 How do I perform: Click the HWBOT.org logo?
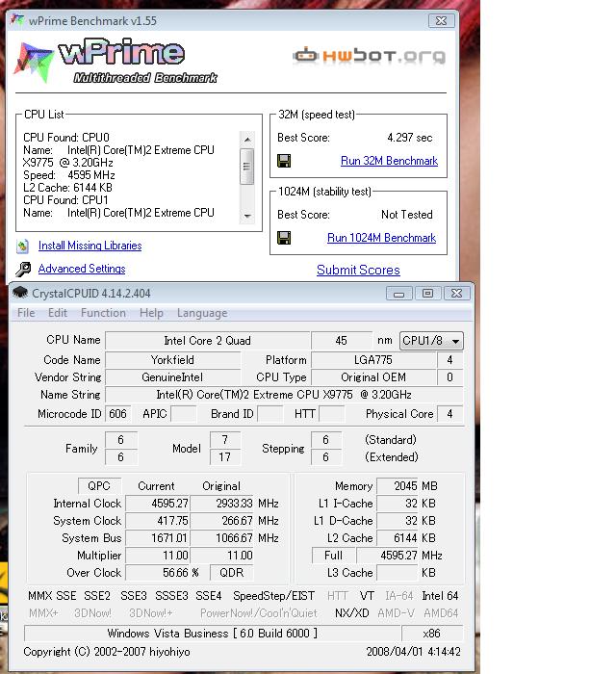[x=370, y=56]
